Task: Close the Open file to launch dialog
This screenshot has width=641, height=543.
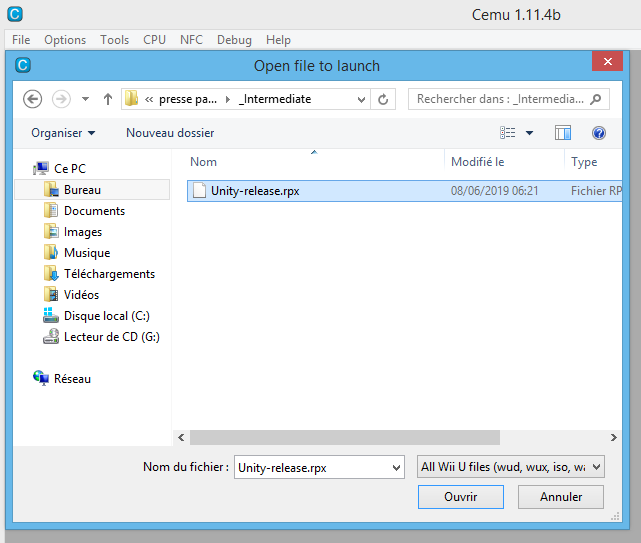Action: tap(607, 61)
